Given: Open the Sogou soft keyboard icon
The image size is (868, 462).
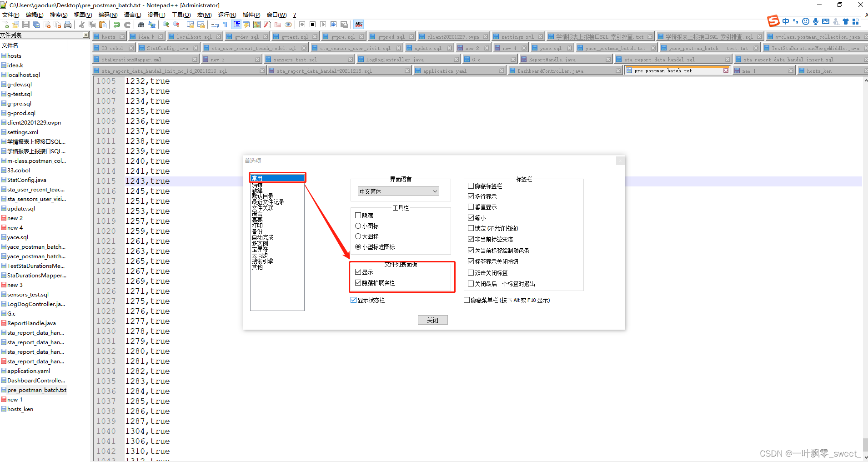Looking at the screenshot, I should click(826, 21).
